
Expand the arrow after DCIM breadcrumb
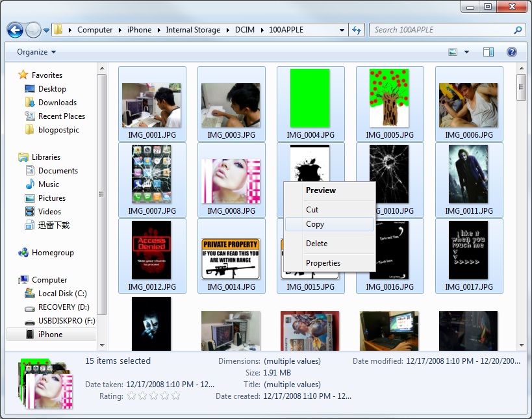tap(262, 30)
